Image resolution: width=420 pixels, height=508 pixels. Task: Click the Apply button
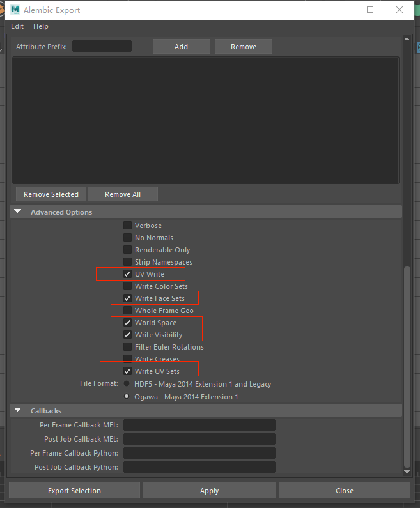pyautogui.click(x=209, y=491)
